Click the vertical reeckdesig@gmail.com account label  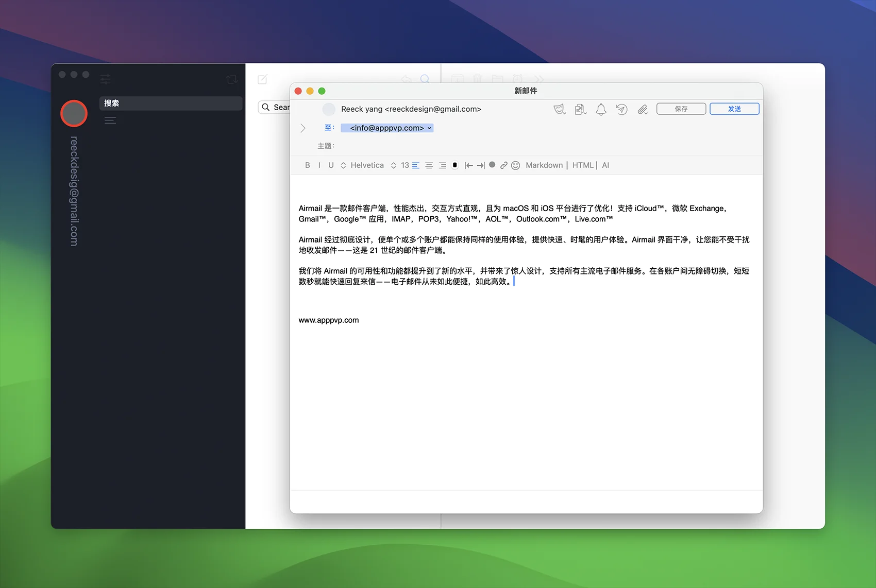[x=74, y=191]
